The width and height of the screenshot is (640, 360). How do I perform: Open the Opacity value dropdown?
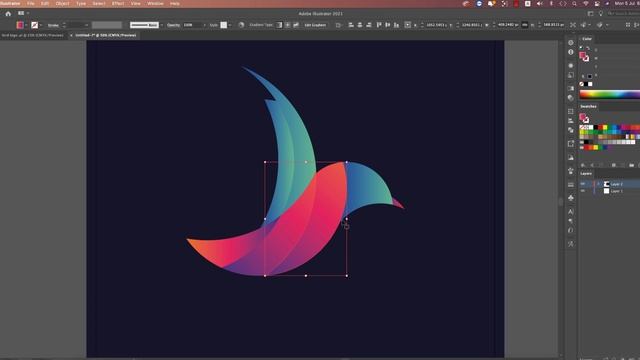tap(204, 25)
